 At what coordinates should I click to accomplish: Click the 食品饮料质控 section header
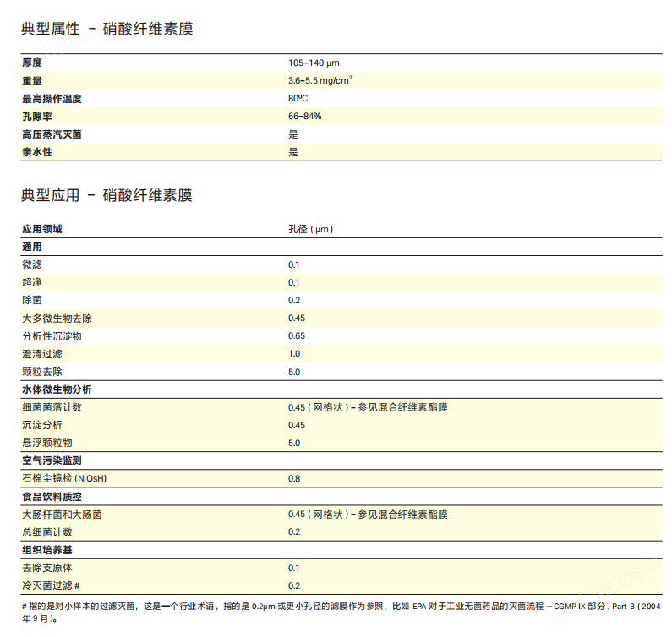(x=52, y=496)
